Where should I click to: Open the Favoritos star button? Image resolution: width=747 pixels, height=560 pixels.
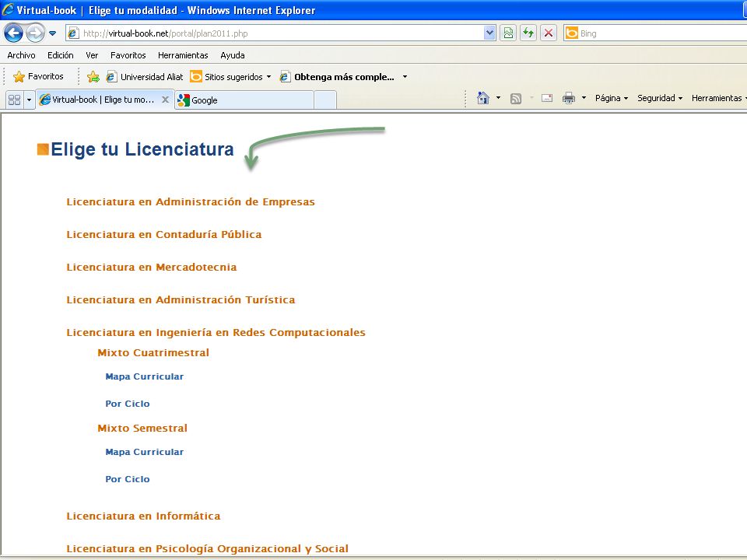(38, 76)
